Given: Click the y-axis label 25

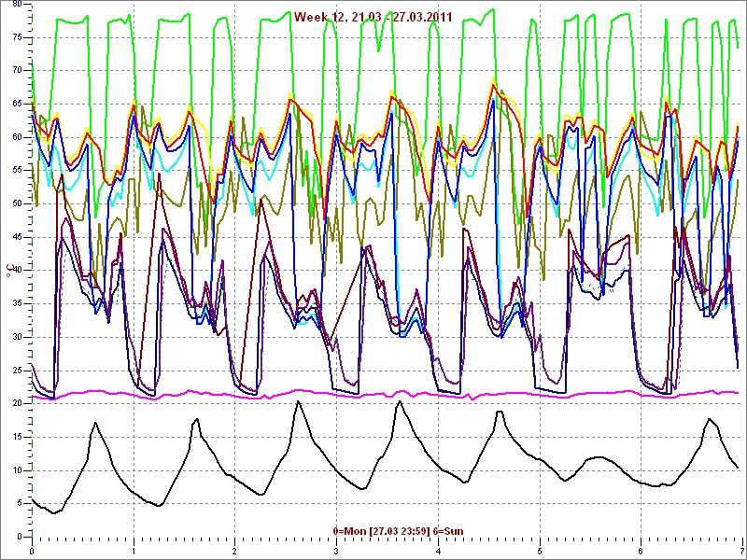Looking at the screenshot, I should click(x=17, y=370).
